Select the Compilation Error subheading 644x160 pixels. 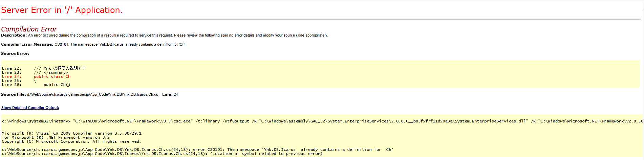tap(29, 29)
